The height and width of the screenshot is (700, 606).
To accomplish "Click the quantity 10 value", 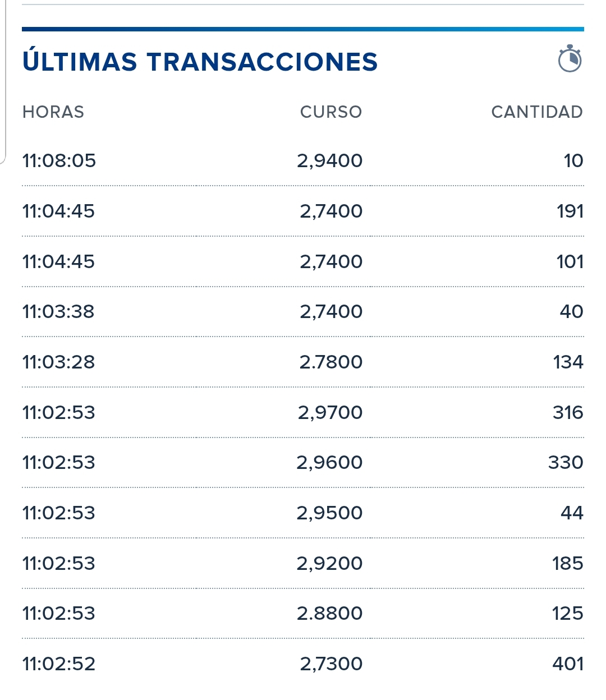I will (573, 161).
